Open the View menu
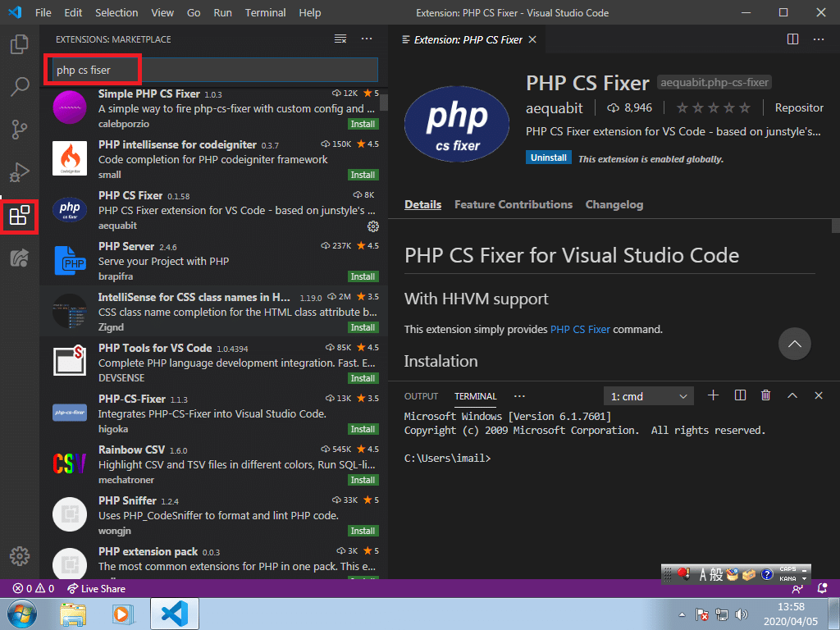840x630 pixels. click(162, 13)
